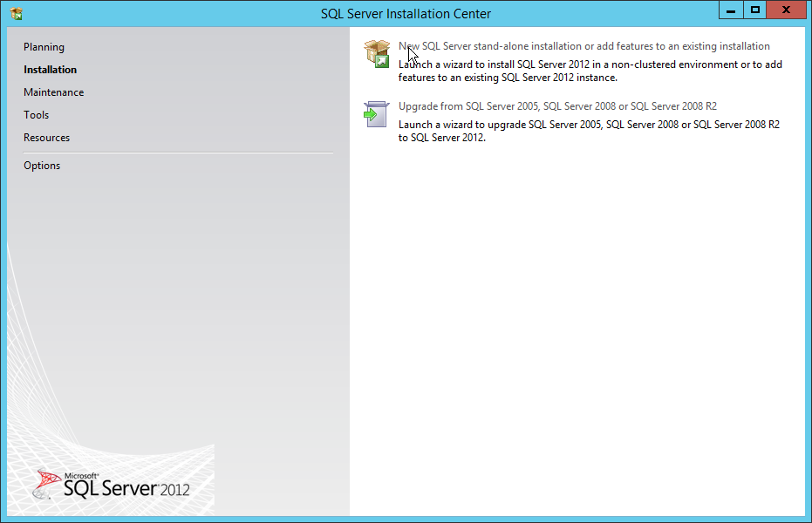Open the Options page
Viewport: 812px width, 523px height.
tap(42, 166)
